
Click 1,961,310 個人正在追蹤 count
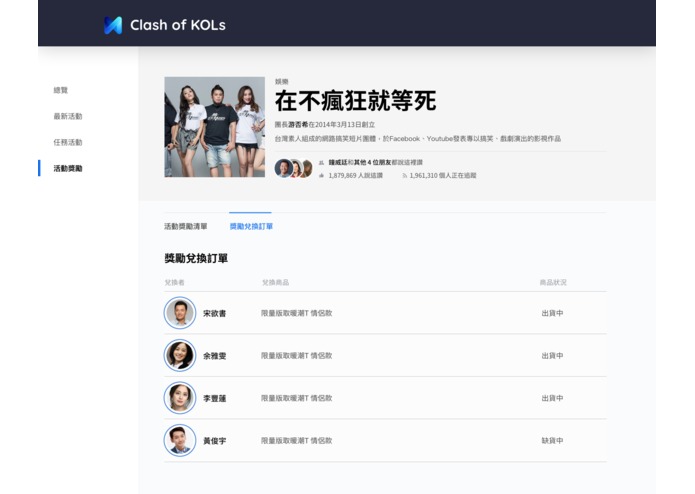tap(443, 176)
